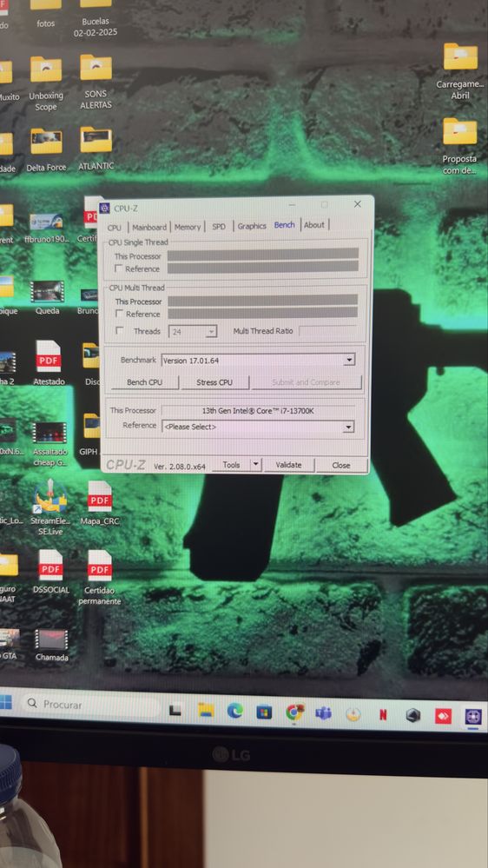Screen dimensions: 488x868
Task: Start the Stress CPU test
Action: pos(214,382)
